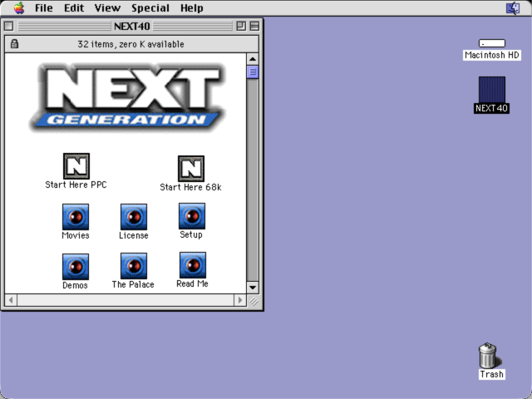The width and height of the screenshot is (532, 399).
Task: Click the window resize grip corner
Action: click(x=253, y=301)
